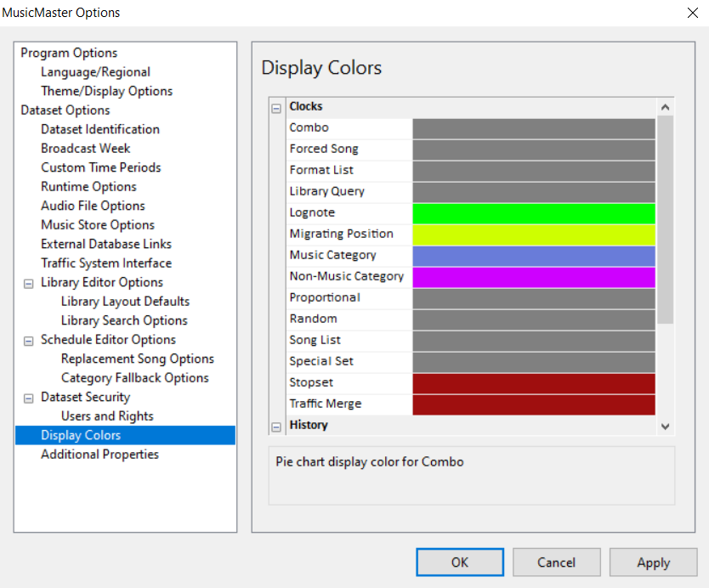This screenshot has width=709, height=588.
Task: Open Theme/Display Options page
Action: (x=106, y=91)
